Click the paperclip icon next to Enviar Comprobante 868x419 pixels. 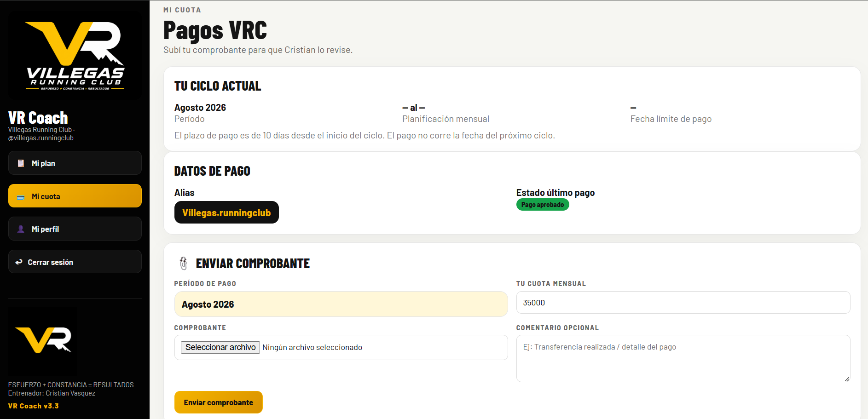click(184, 263)
